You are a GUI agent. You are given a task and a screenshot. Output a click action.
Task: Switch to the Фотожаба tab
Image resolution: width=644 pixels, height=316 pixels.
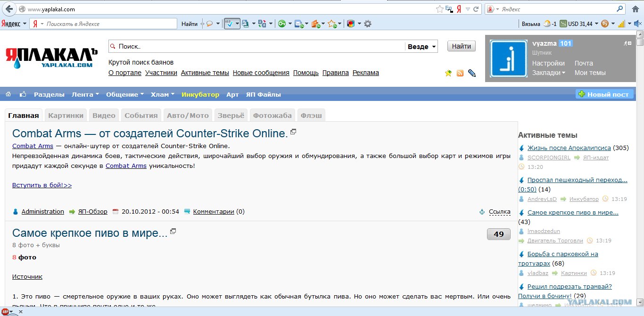[272, 115]
